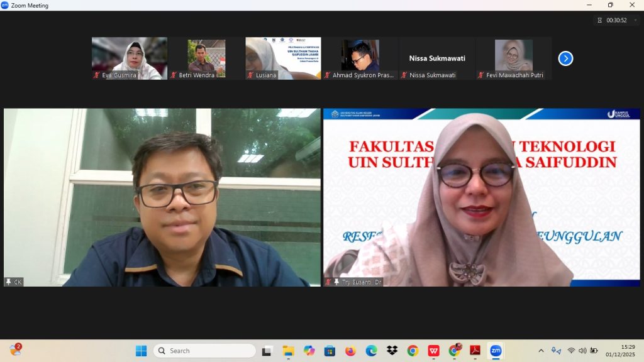Toggle the volume icon in system tray
Image resolution: width=644 pixels, height=362 pixels.
(582, 351)
